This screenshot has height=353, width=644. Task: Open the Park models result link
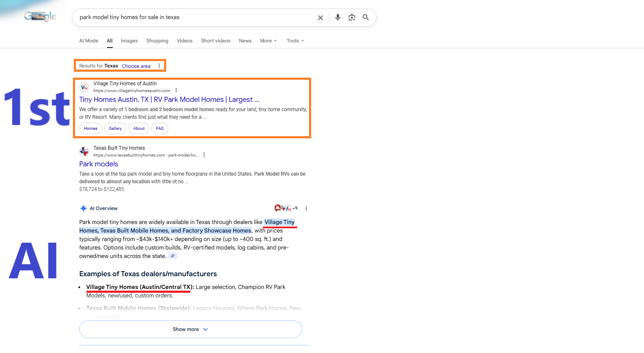99,164
